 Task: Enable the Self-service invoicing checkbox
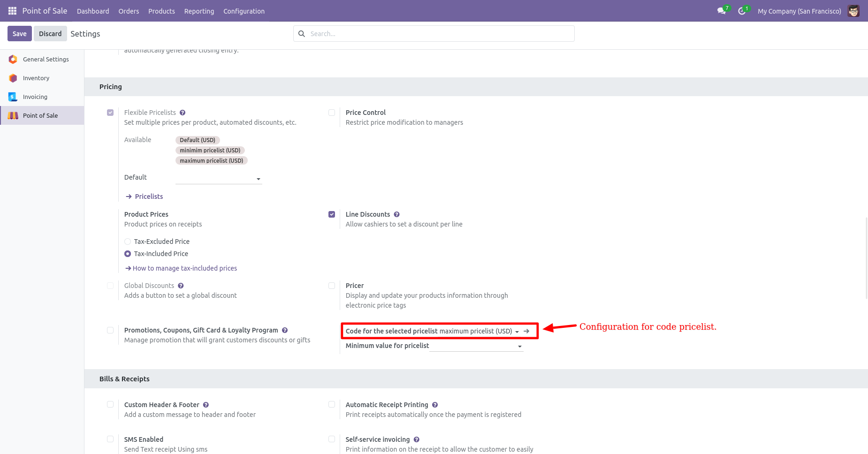(x=332, y=439)
